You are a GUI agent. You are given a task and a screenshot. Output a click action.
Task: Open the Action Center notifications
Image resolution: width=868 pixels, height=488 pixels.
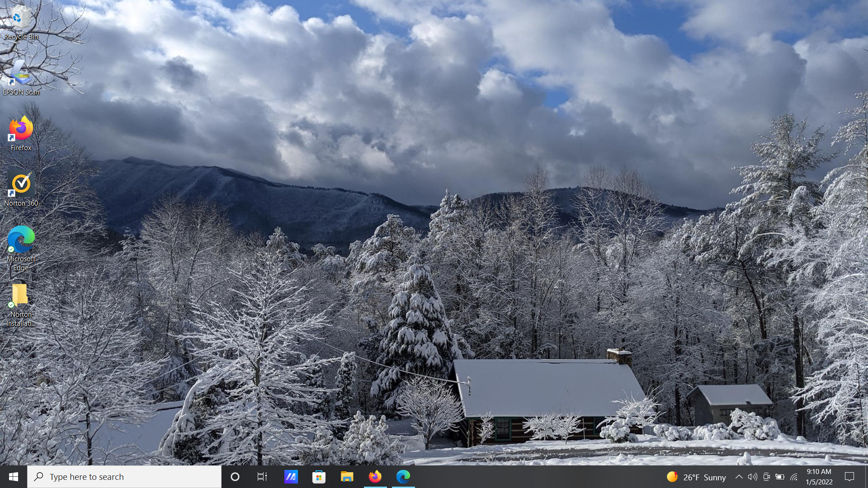[849, 477]
